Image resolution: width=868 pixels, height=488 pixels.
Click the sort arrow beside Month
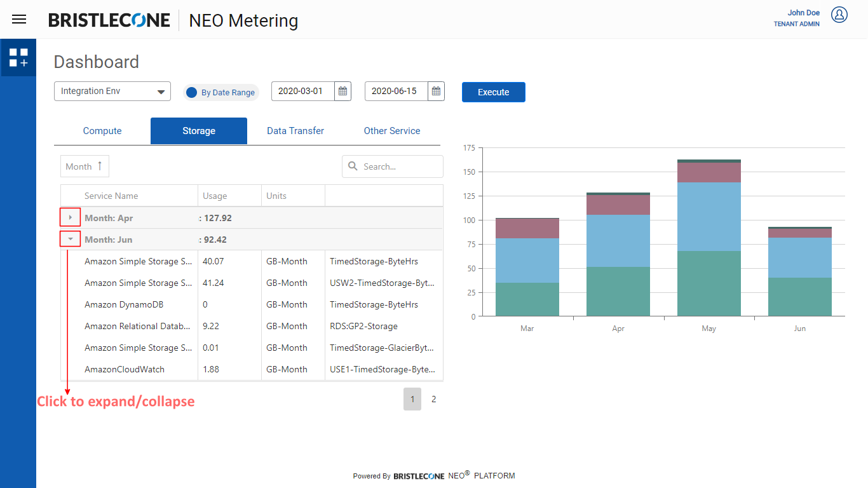pyautogui.click(x=100, y=166)
